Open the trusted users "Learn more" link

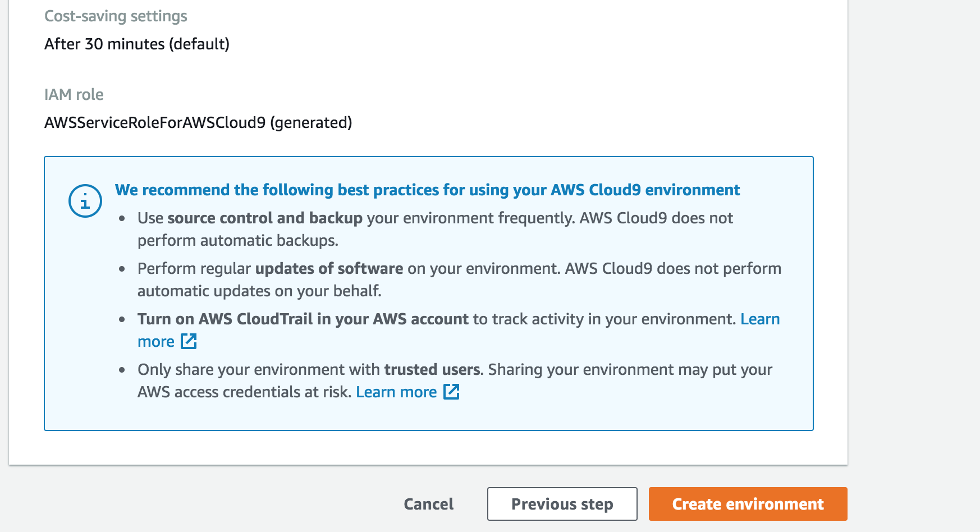(396, 392)
